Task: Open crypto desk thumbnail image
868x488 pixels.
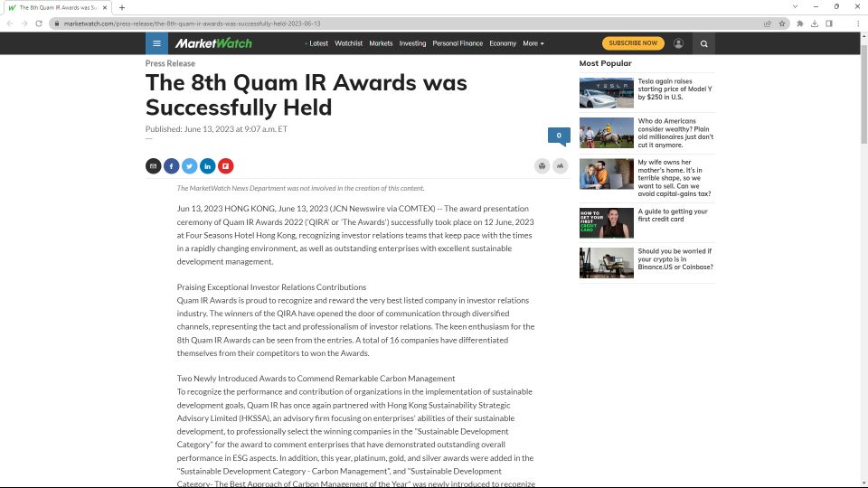Action: (x=606, y=263)
